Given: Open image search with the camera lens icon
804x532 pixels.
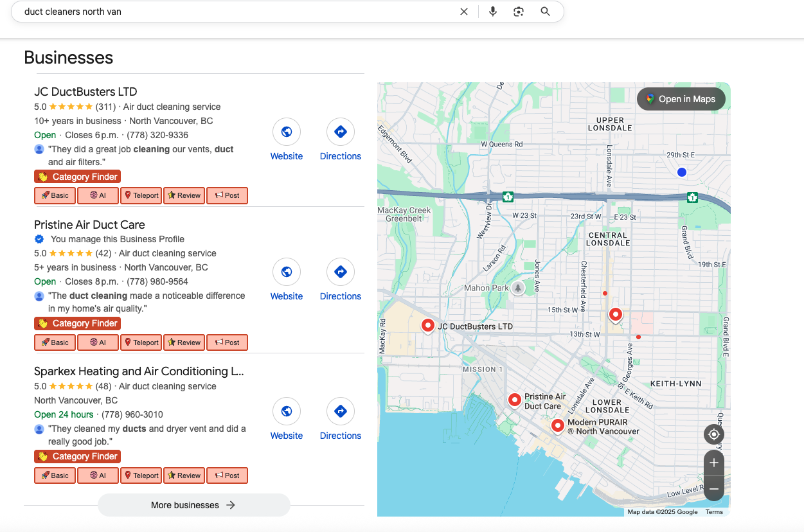Looking at the screenshot, I should coord(519,12).
